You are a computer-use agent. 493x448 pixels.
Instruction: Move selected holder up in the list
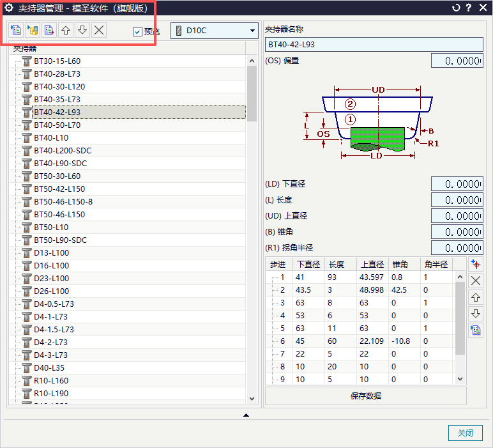point(66,31)
